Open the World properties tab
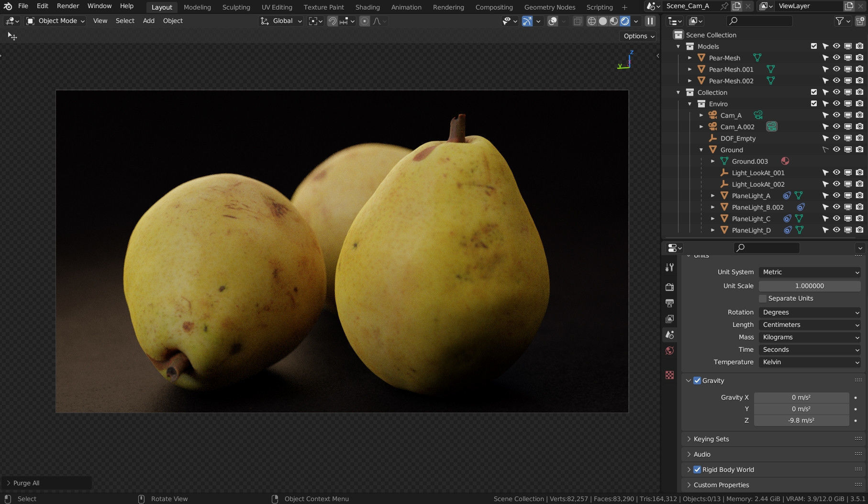 669,351
